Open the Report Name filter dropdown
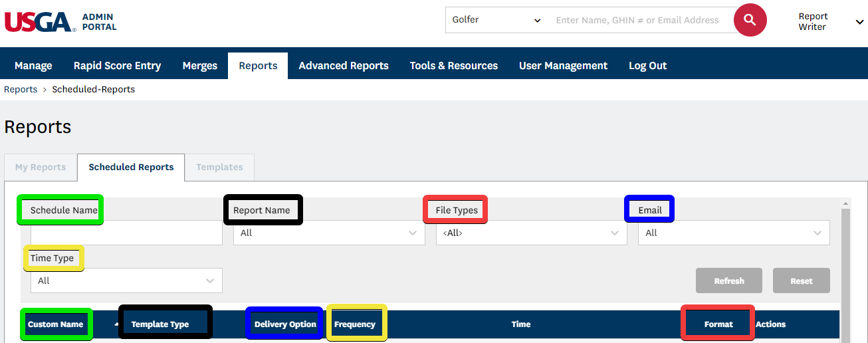The height and width of the screenshot is (343, 868). (328, 233)
